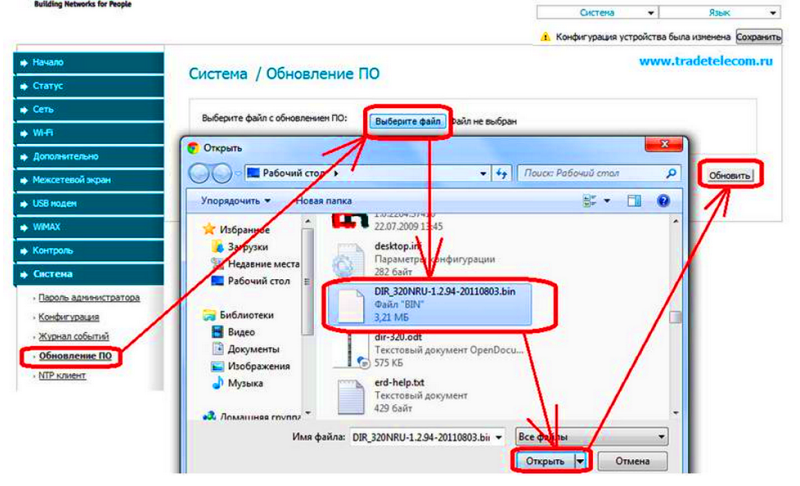This screenshot has width=800, height=486.
Task: Click Forward arrow in Открыть dialog
Action: pos(221,173)
